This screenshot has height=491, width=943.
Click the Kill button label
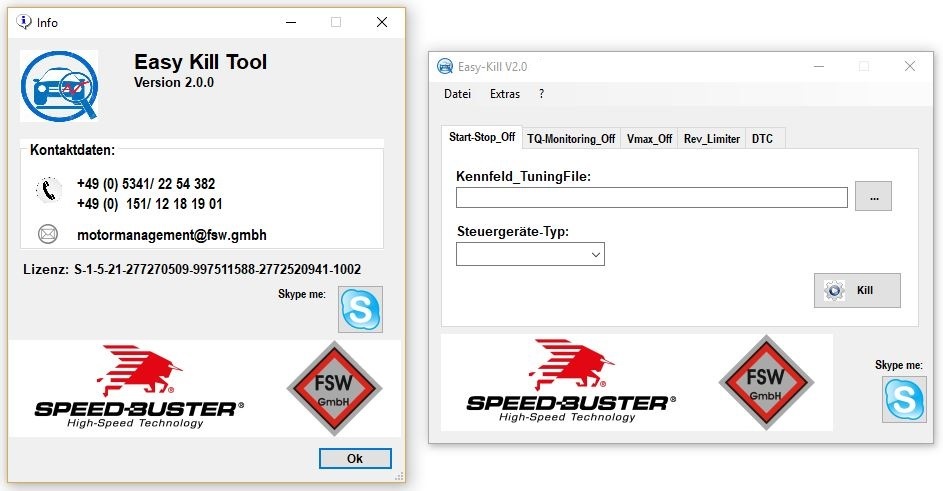[x=865, y=291]
